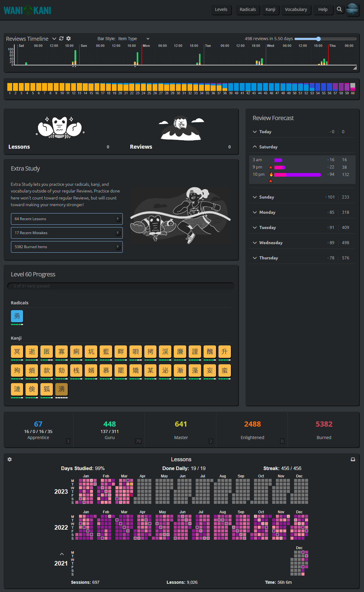This screenshot has height=592, width=364.
Task: Collapse the Reviews Timeline chevron
Action: point(54,39)
